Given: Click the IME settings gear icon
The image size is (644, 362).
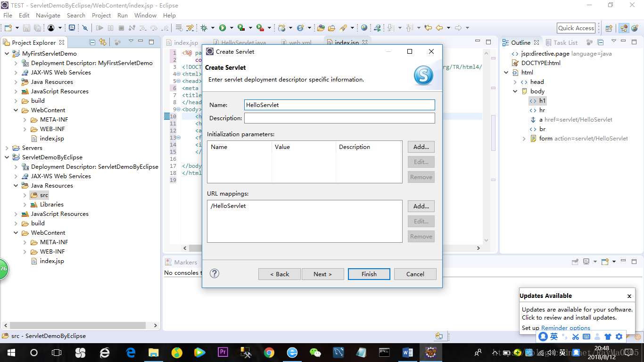Looking at the screenshot, I should click(x=619, y=337).
